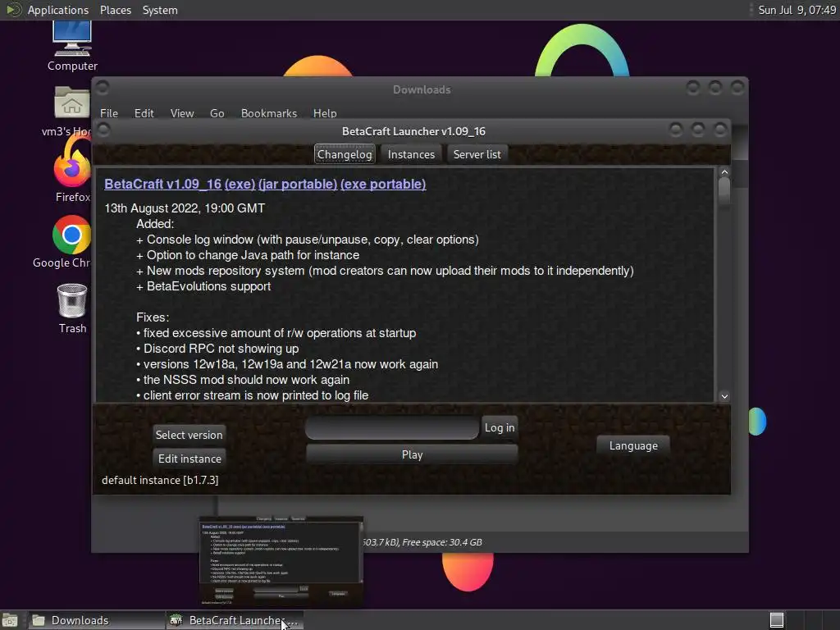Click the Edit instance button
The image size is (840, 630).
pyautogui.click(x=189, y=459)
